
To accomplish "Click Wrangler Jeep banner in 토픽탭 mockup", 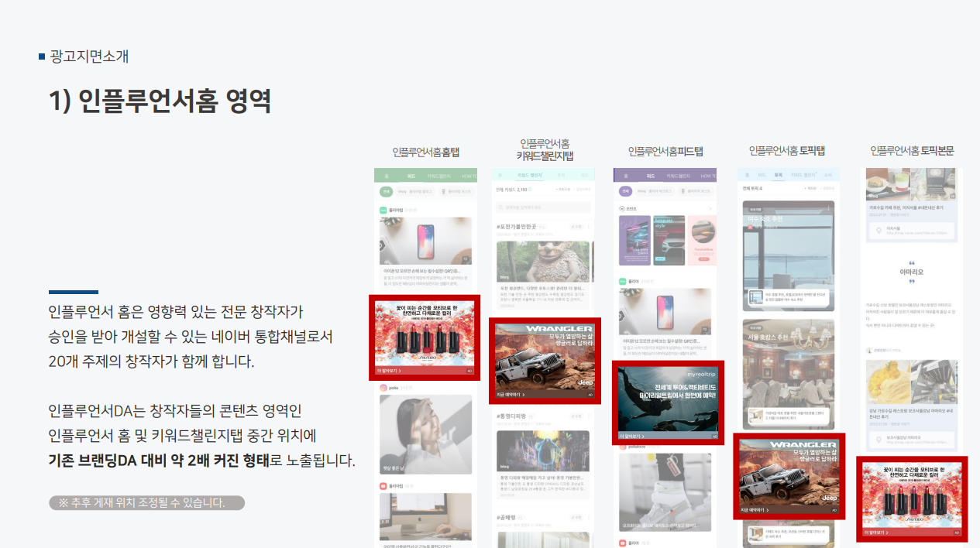I will pos(789,476).
